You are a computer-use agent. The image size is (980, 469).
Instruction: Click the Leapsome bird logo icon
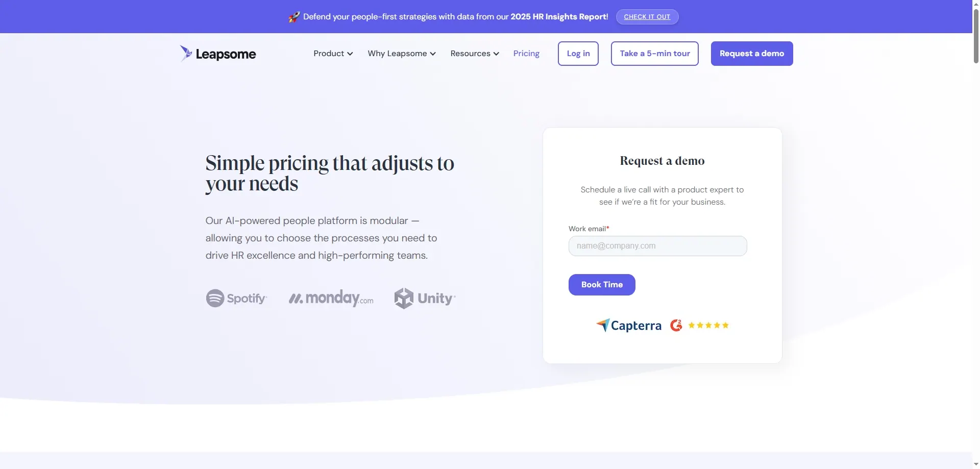pos(186,53)
